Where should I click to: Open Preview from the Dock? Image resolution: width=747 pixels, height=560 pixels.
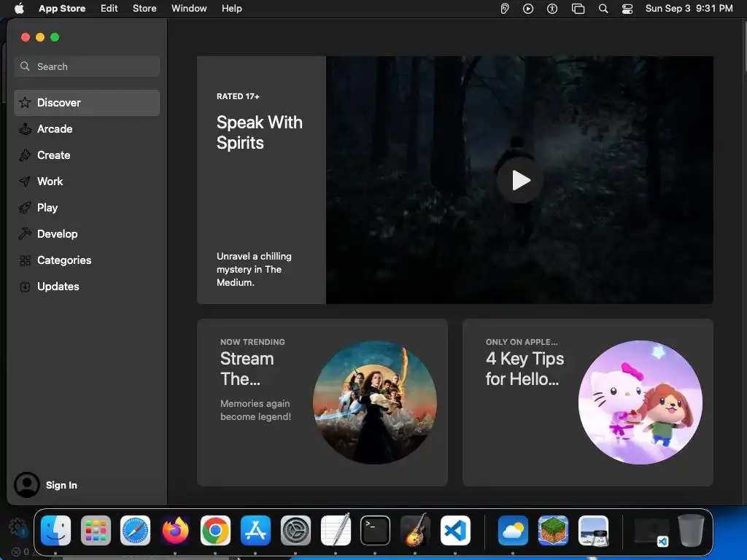coord(593,530)
